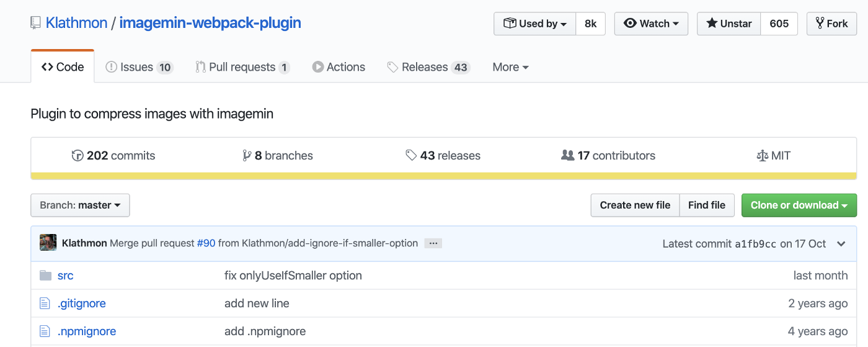868x347 pixels.
Task: Click the src folder icon
Action: pos(45,275)
